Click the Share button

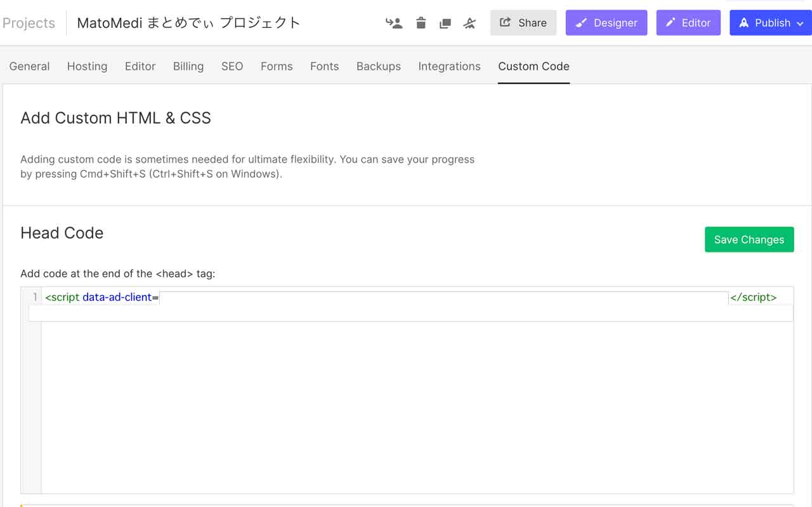coord(523,23)
